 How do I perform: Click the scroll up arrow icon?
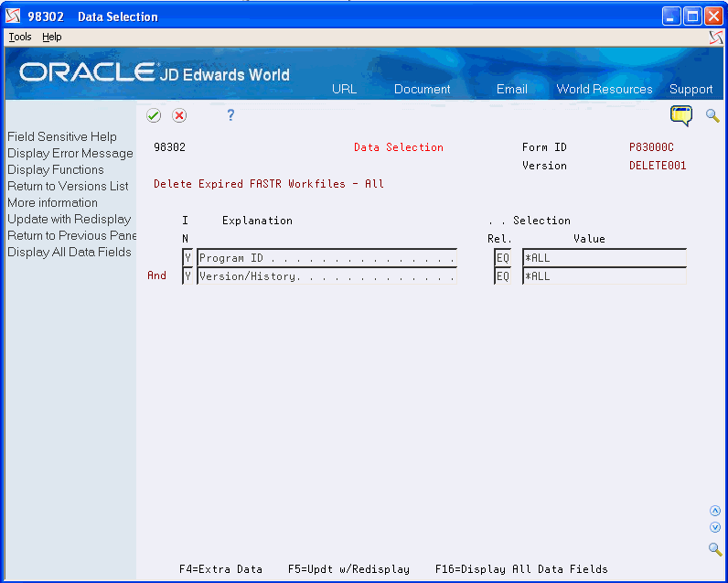715,511
